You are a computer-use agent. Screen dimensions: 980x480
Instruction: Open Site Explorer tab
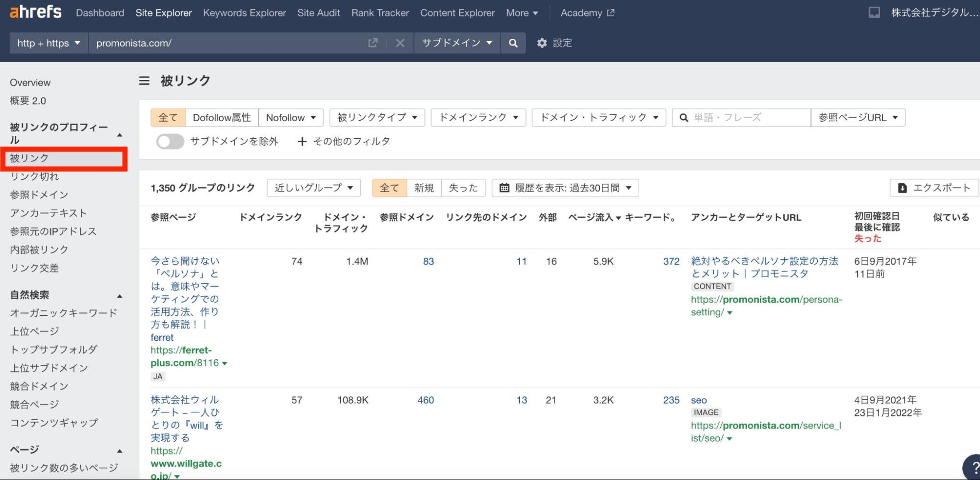click(164, 13)
